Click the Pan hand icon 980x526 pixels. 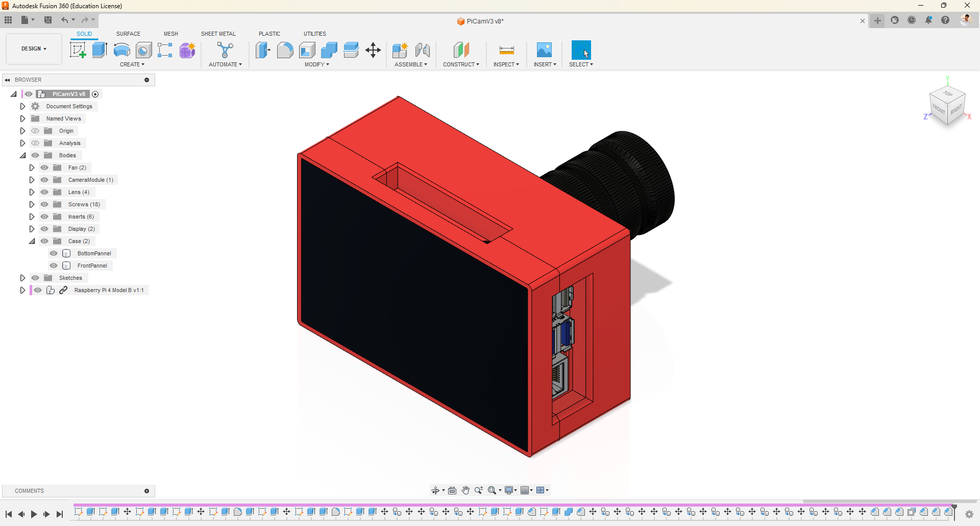(465, 490)
